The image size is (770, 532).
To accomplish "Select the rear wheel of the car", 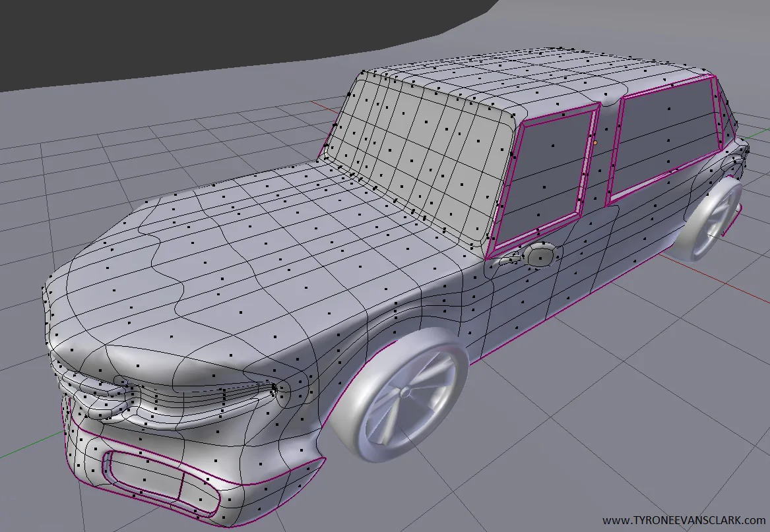I will tap(707, 221).
